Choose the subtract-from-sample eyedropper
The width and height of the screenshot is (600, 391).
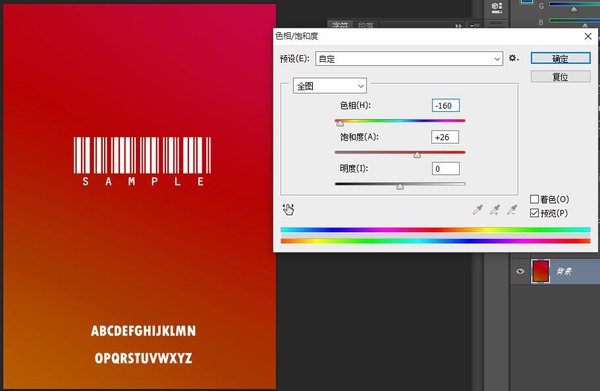pyautogui.click(x=512, y=209)
